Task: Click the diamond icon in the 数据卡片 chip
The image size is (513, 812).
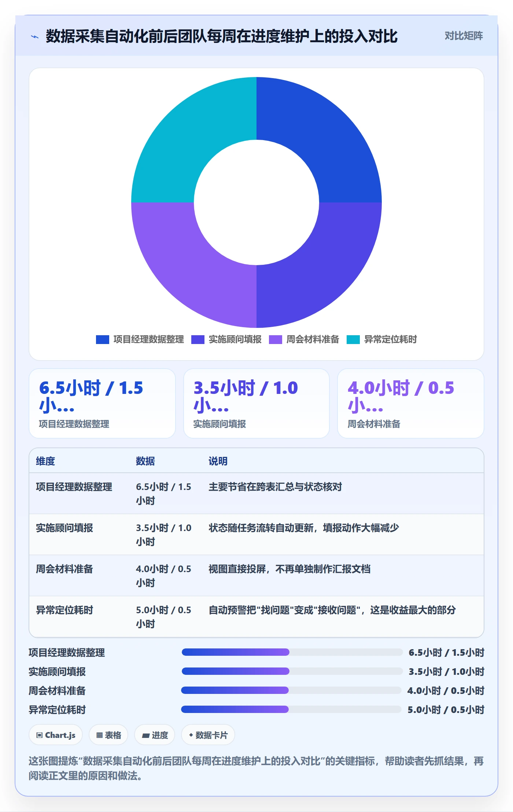Action: [191, 735]
